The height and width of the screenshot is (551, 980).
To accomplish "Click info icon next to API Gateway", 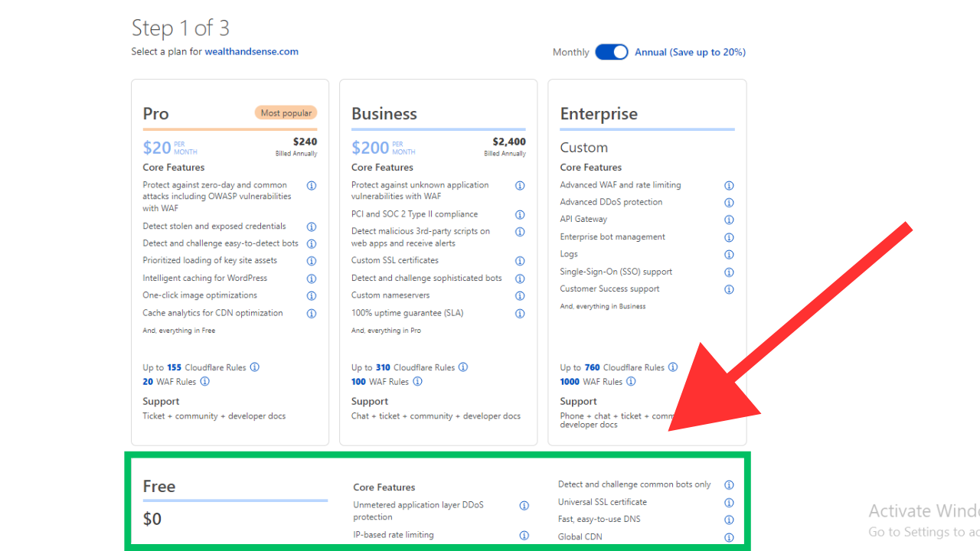I will (x=728, y=220).
